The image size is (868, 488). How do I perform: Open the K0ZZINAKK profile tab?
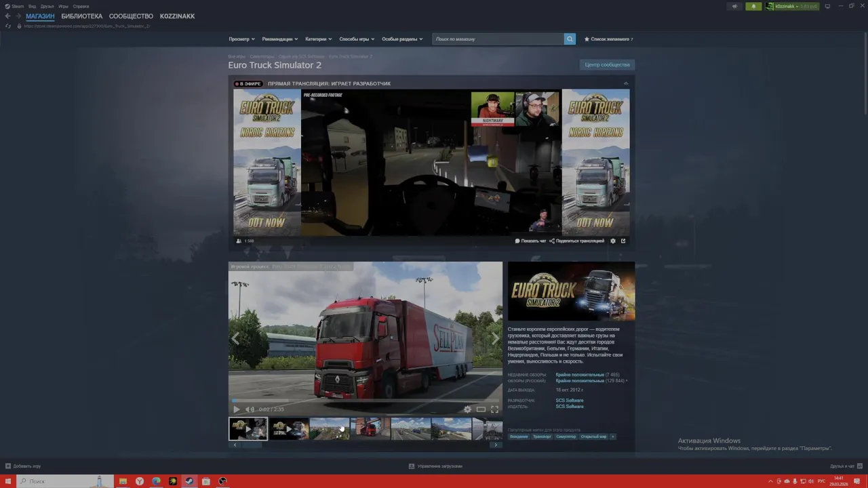[x=177, y=16]
